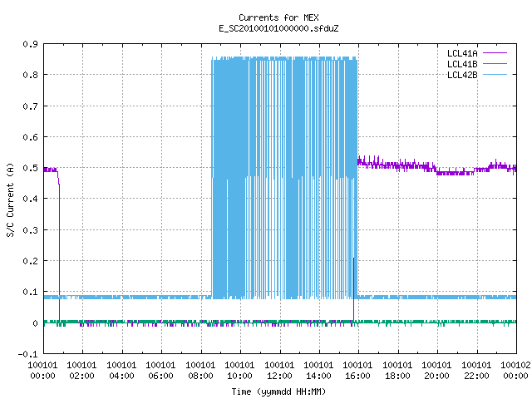532x399 pixels.
Task: Click the 'S/C Current (A)' y-axis label
Action: pos(11,199)
